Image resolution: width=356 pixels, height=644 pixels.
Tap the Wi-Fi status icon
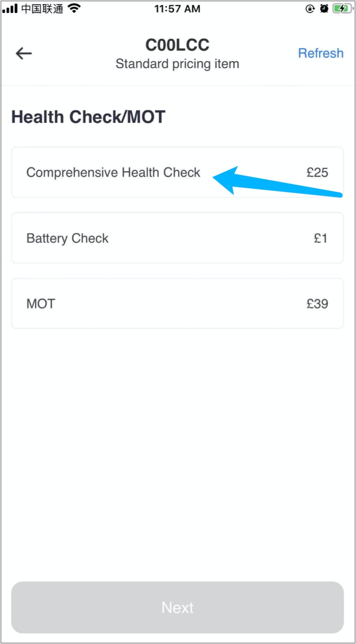(74, 8)
